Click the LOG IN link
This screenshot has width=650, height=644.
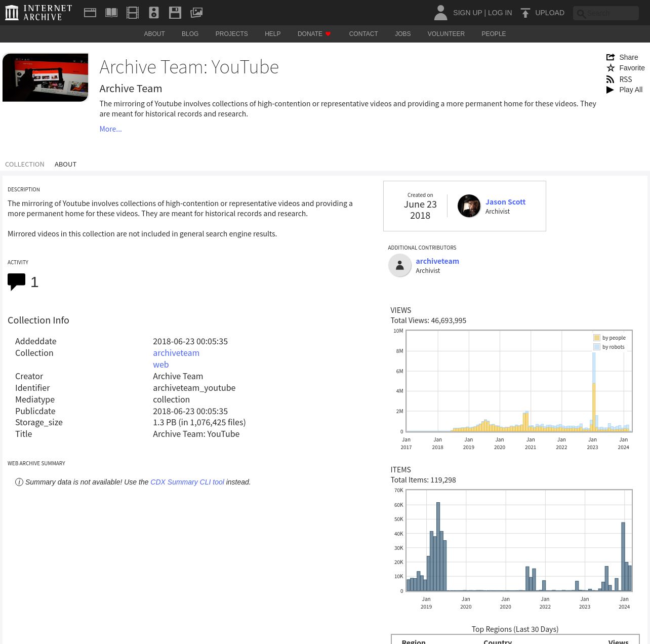tap(500, 13)
